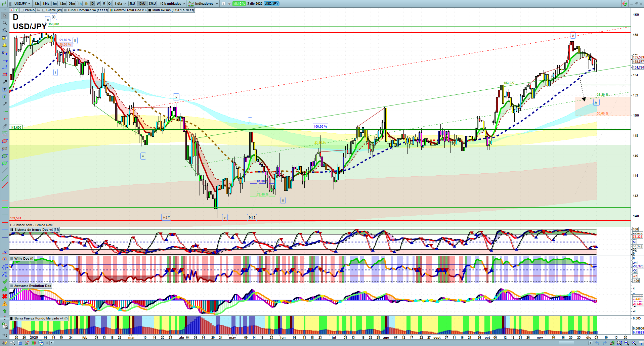Pick the red cross stamp
The width and height of the screenshot is (644, 346).
[5, 296]
